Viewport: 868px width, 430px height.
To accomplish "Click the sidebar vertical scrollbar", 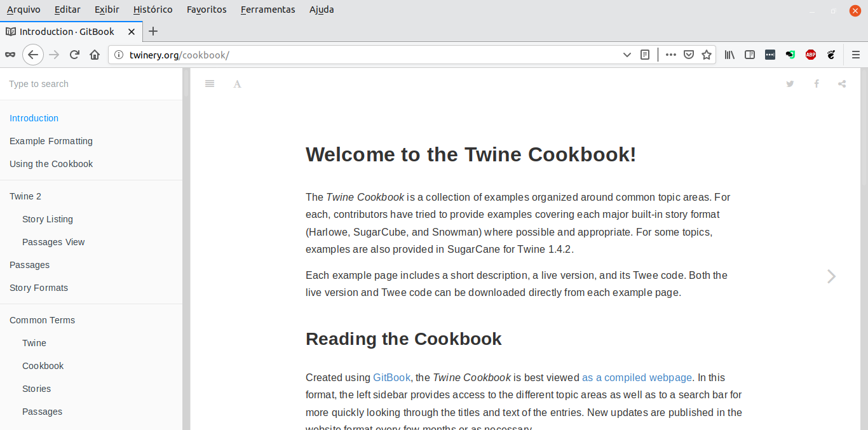I will (186, 249).
